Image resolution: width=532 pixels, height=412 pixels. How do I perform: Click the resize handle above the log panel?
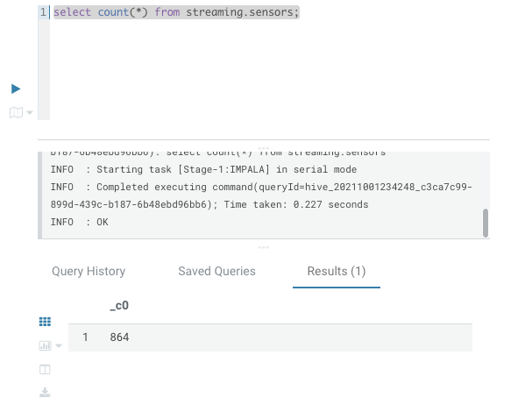pyautogui.click(x=263, y=148)
